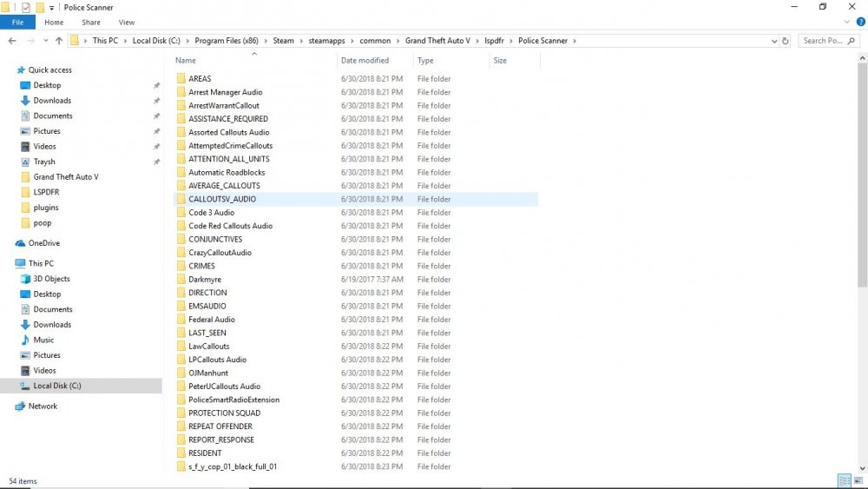Click the Videos icon under Quick access
Image resolution: width=868 pixels, height=489 pixels.
(25, 146)
